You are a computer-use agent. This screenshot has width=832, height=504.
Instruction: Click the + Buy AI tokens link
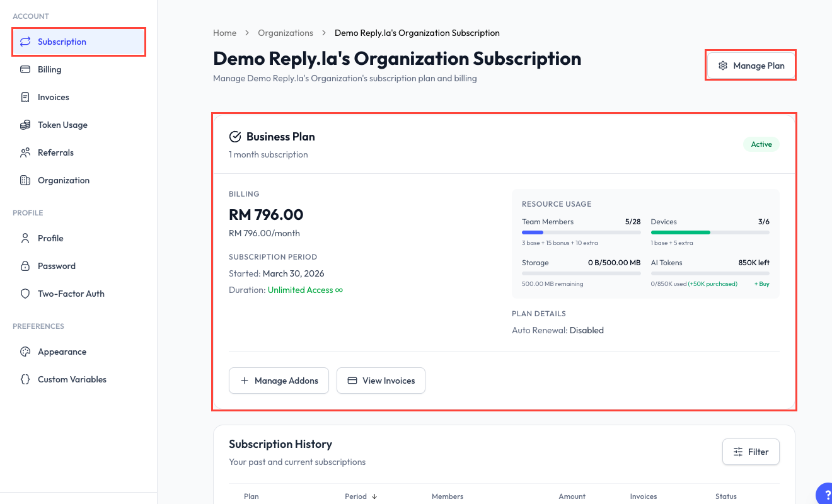click(x=762, y=284)
